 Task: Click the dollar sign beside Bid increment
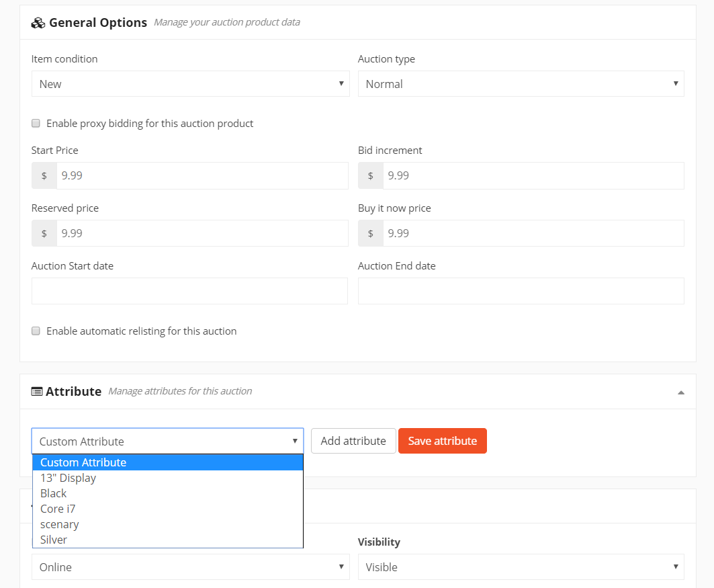[x=371, y=176]
